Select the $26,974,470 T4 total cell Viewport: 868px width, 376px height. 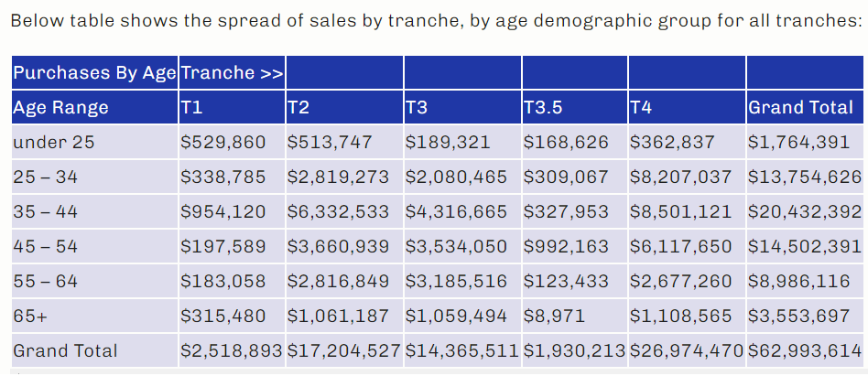click(687, 350)
